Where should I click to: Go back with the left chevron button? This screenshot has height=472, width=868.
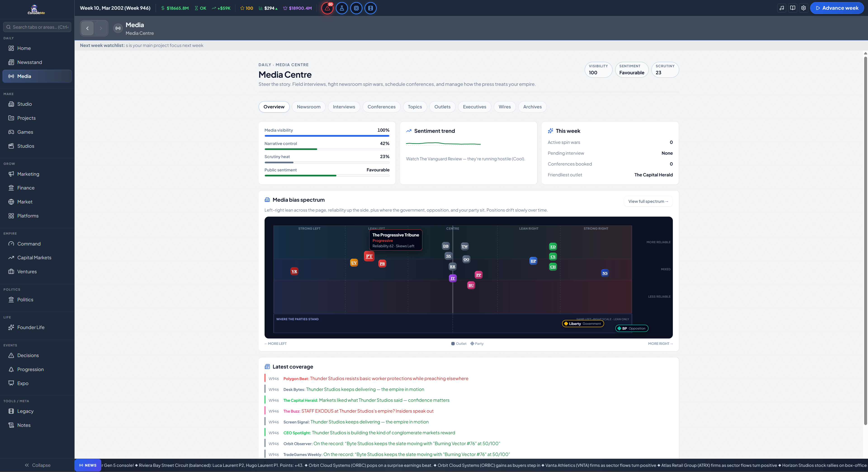pyautogui.click(x=87, y=28)
